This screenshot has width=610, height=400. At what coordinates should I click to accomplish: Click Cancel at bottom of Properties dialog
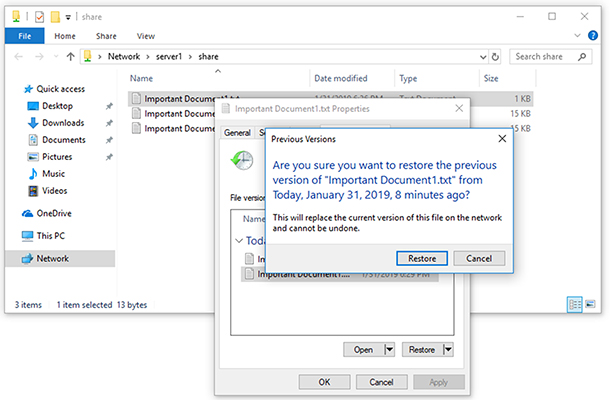point(381,382)
